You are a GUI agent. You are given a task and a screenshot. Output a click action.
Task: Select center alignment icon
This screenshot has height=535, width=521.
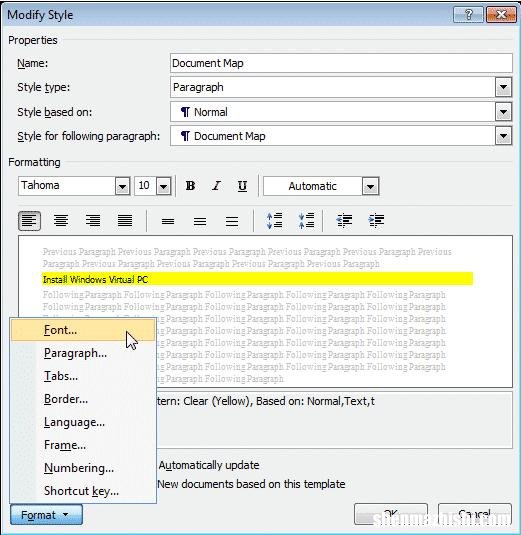(x=61, y=221)
